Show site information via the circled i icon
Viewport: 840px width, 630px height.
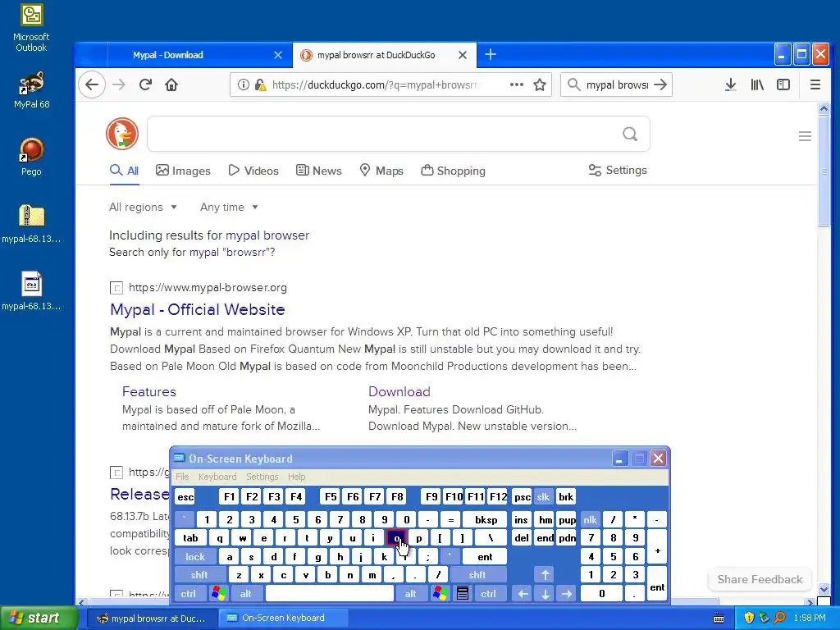click(243, 84)
